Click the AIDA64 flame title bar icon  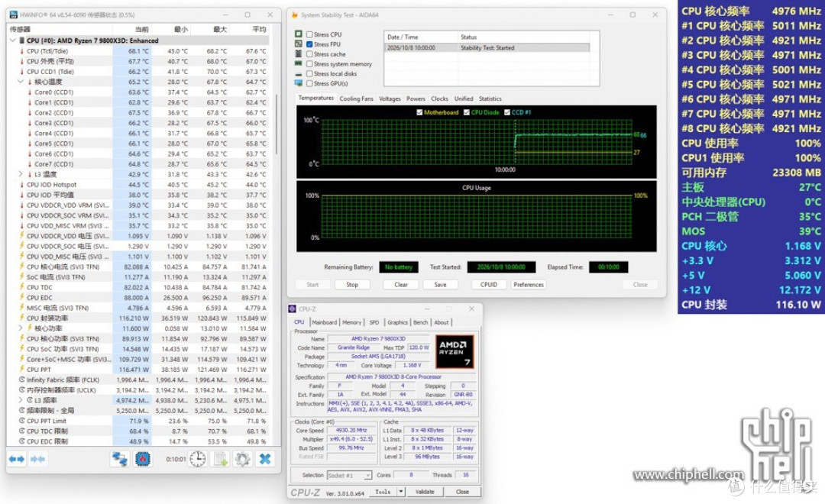295,15
